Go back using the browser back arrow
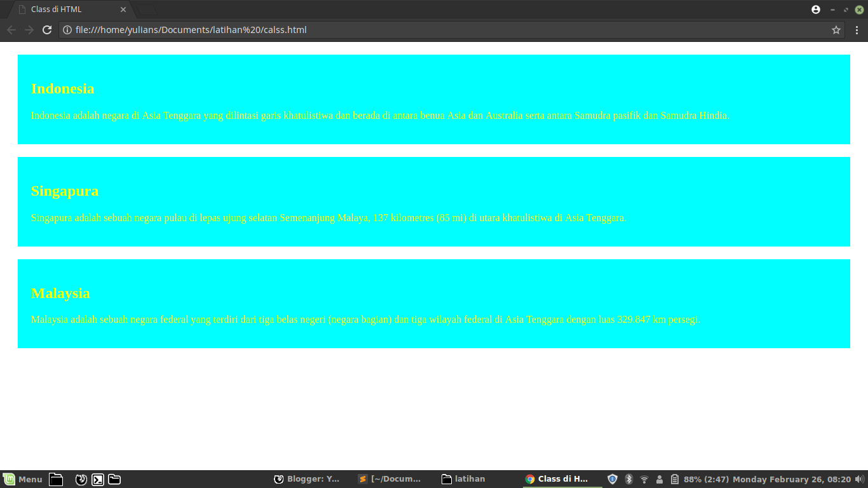Screen dimensions: 868x488 pyautogui.click(x=11, y=30)
